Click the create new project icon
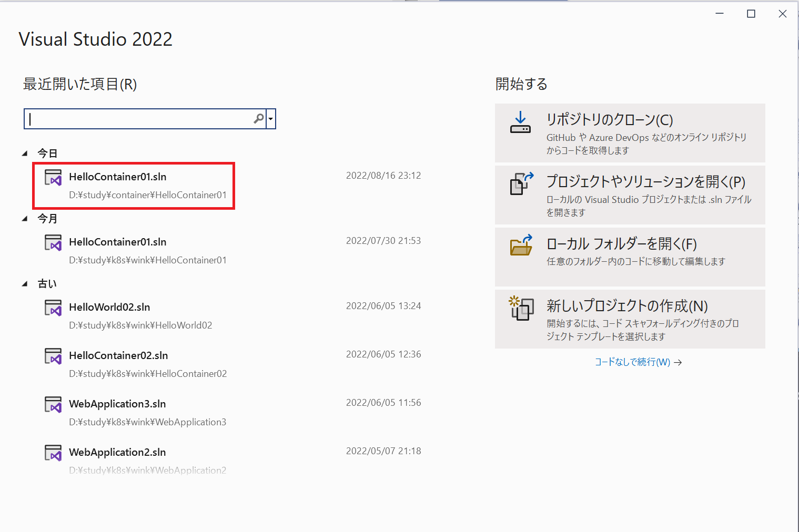Screen dimensions: 799x532 (521, 308)
